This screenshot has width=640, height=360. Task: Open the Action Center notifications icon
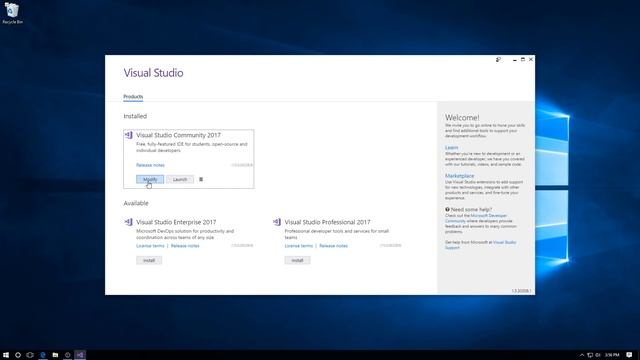[x=629, y=355]
